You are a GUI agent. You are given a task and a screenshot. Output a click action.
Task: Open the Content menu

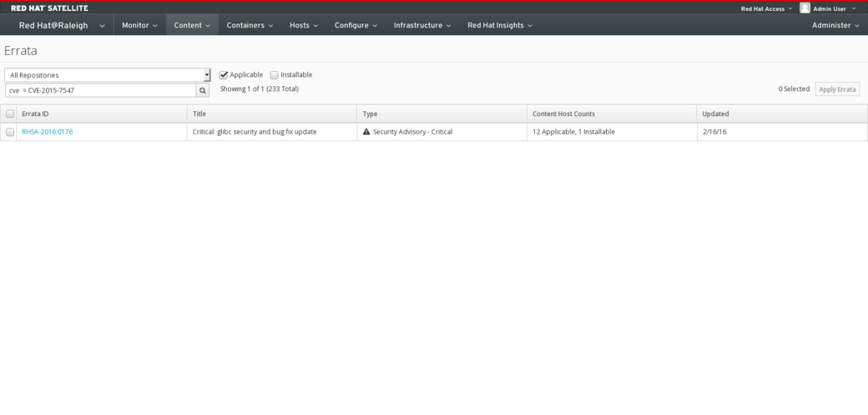click(192, 26)
